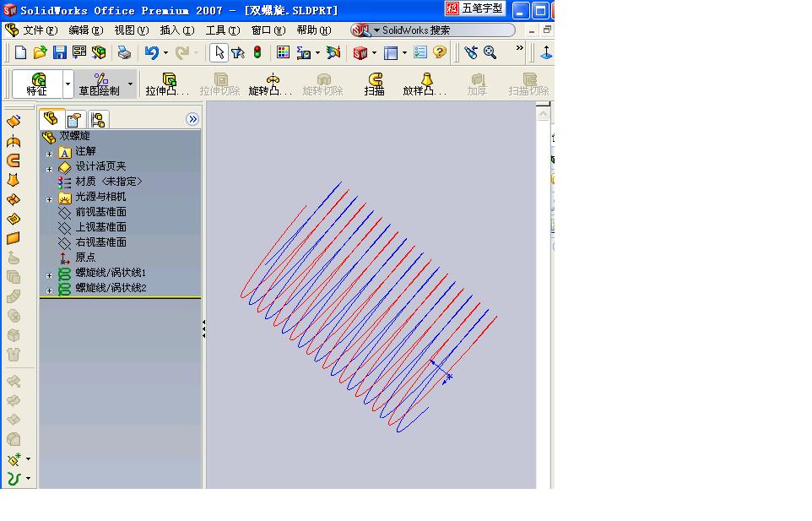812x521 pixels.
Task: Switch to FeatureManager design tree tab
Action: tap(51, 119)
